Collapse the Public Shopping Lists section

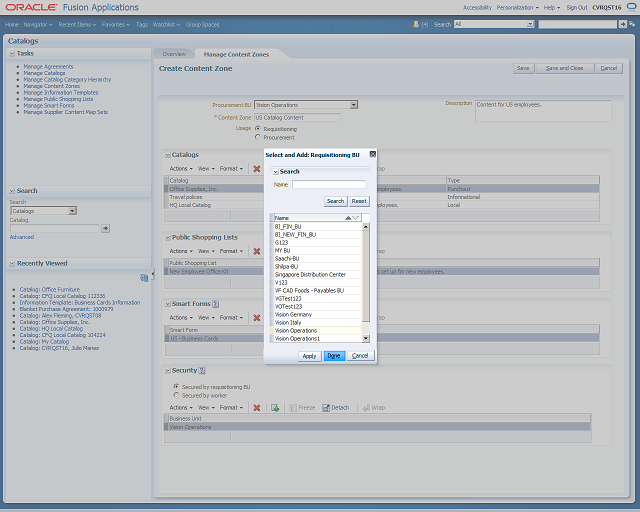click(x=168, y=238)
